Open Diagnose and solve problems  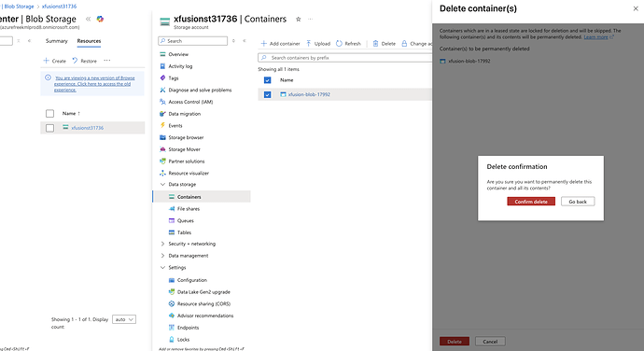click(x=200, y=90)
